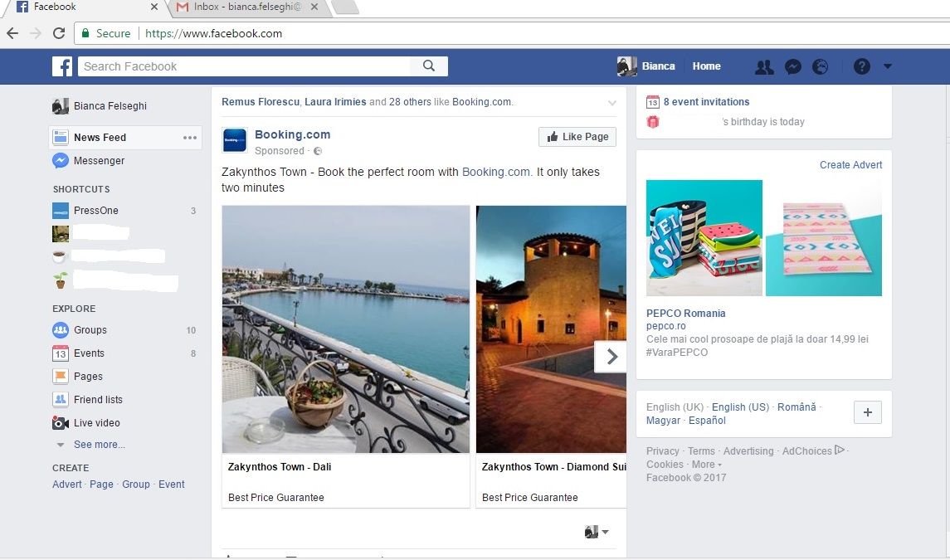Open post options chevron on Booking.com ad
Image resolution: width=950 pixels, height=560 pixels.
click(x=612, y=103)
